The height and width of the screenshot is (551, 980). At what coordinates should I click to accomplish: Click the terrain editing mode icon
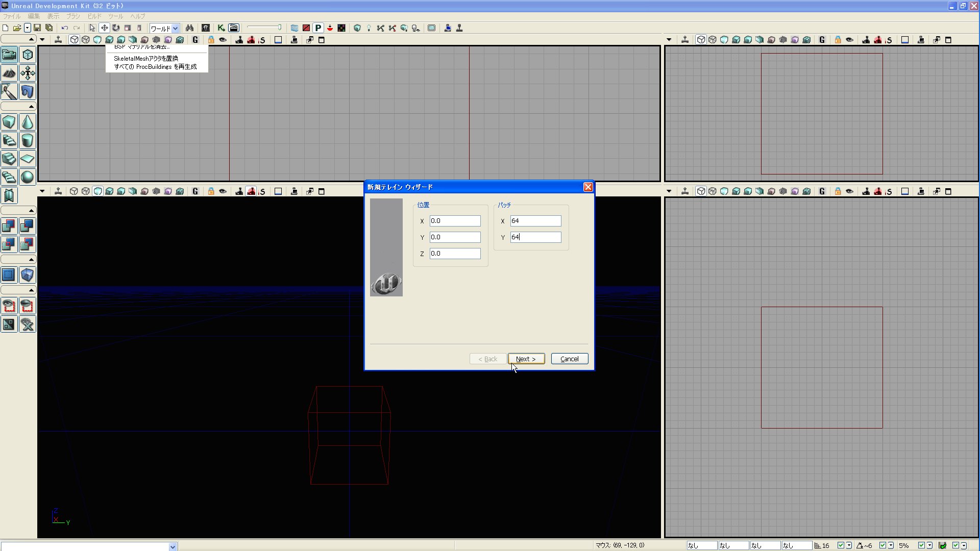tap(9, 73)
